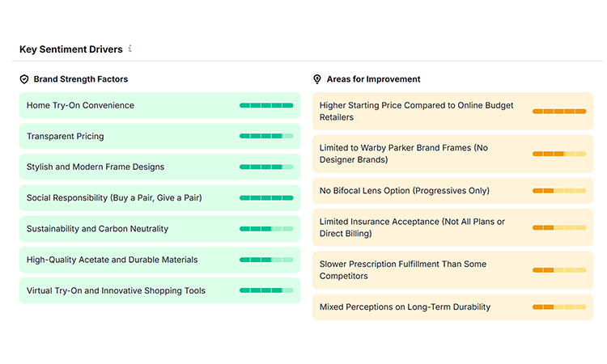This screenshot has width=607, height=364.
Task: Click the shield icon next to Brand Strength Factors
Action: (x=24, y=79)
